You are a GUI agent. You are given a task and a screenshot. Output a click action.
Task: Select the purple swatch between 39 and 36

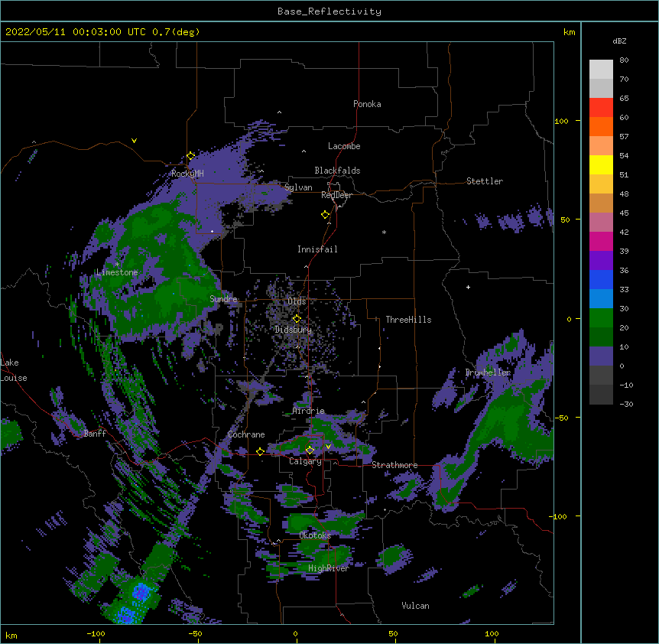click(601, 261)
